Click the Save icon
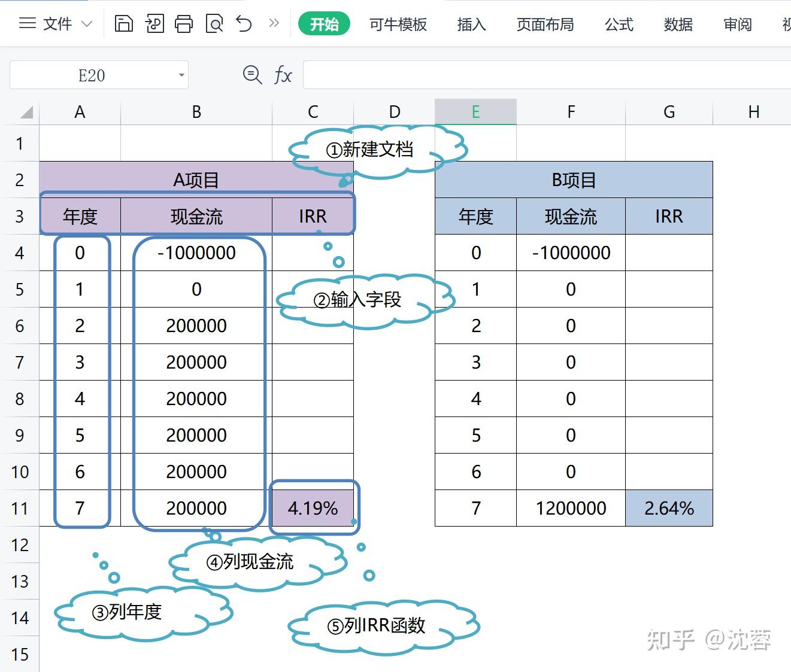This screenshot has height=672, width=791. point(125,23)
